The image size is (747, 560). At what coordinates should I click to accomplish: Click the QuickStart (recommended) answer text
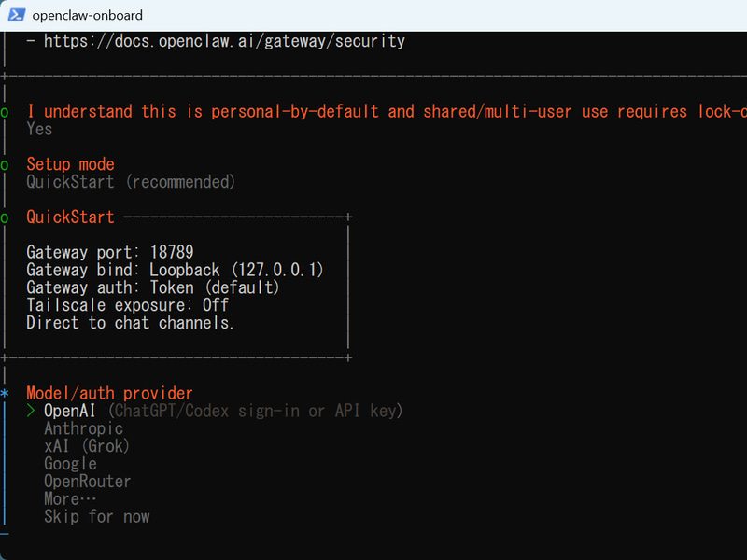131,182
